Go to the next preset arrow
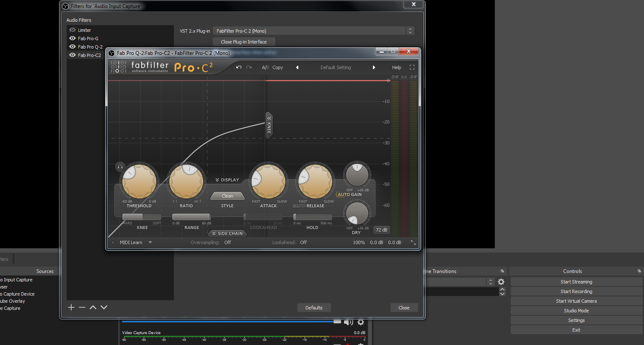 click(374, 67)
